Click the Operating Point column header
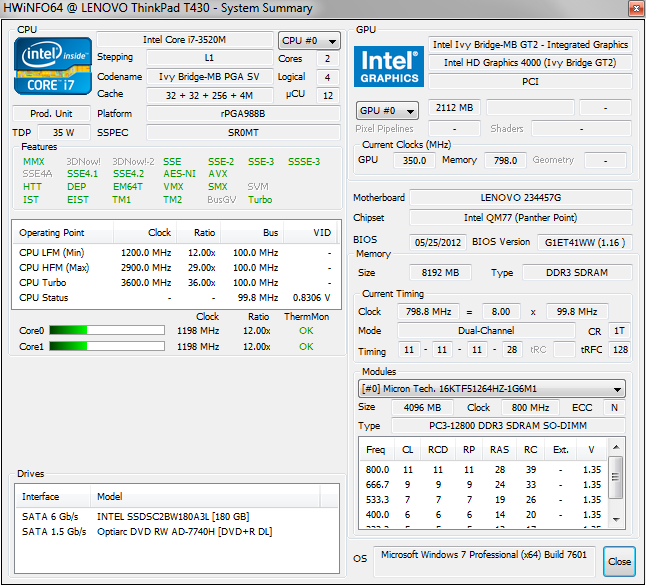646x586 pixels. tap(52, 233)
